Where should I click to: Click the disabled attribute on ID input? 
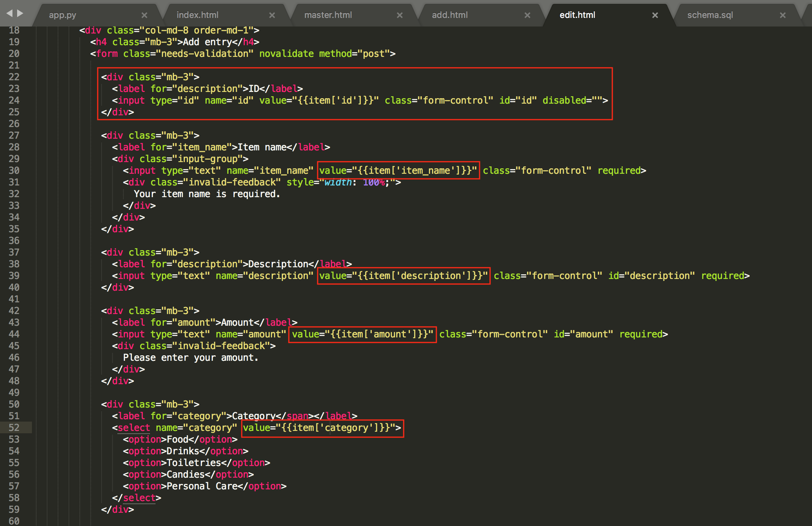pyautogui.click(x=564, y=100)
